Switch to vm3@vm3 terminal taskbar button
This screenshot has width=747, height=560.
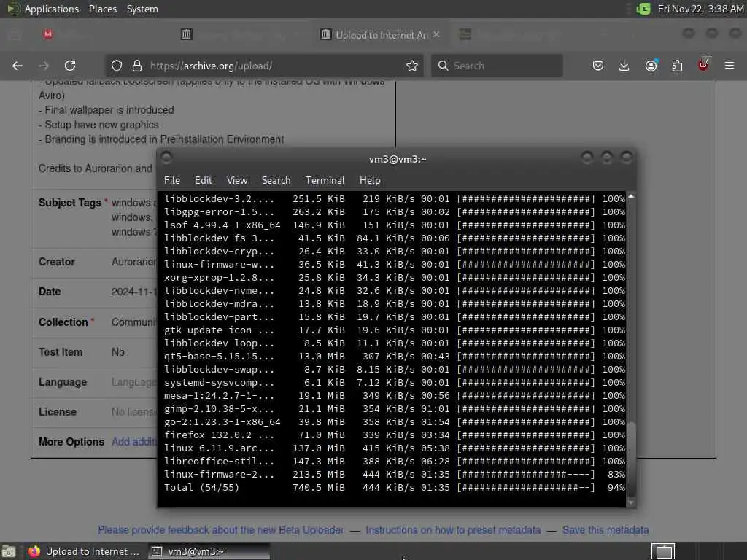pos(209,551)
